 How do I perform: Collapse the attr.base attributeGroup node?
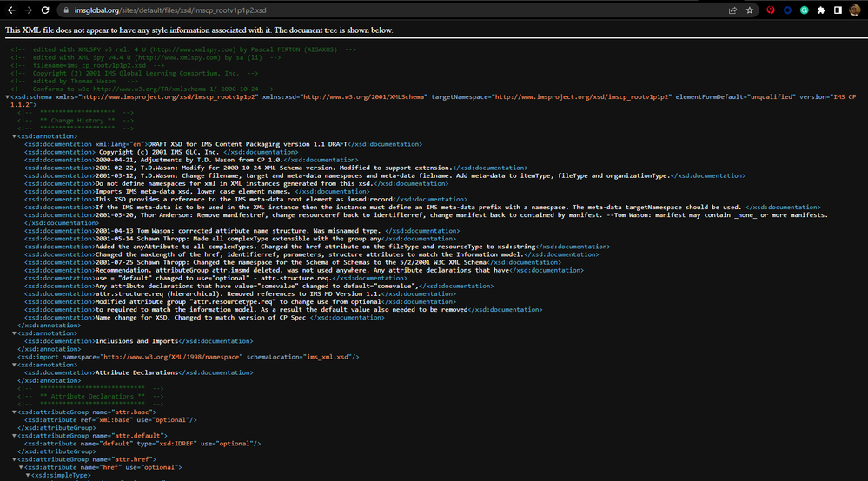[15, 412]
